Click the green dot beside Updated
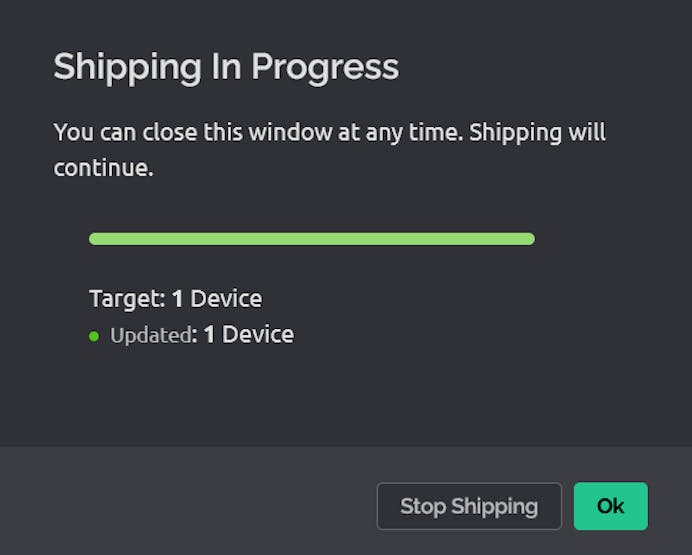The width and height of the screenshot is (692, 555). (x=94, y=336)
